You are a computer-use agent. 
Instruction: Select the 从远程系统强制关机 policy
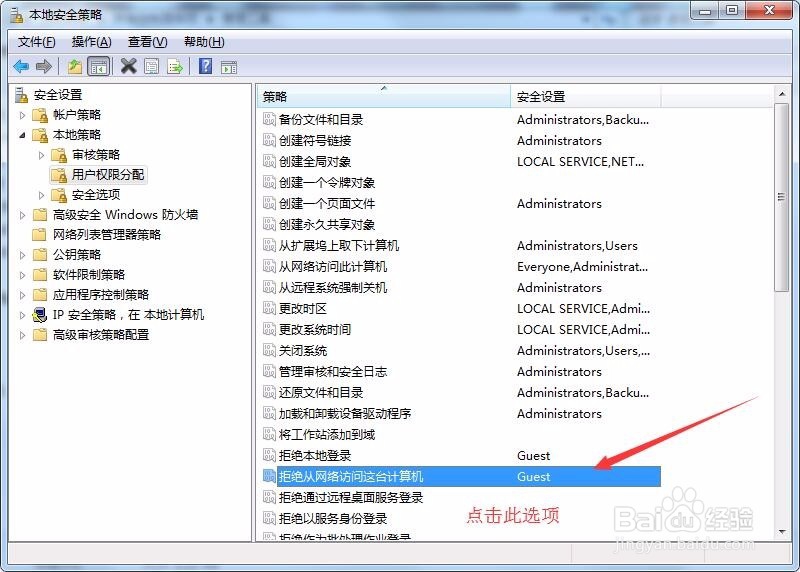pos(333,287)
